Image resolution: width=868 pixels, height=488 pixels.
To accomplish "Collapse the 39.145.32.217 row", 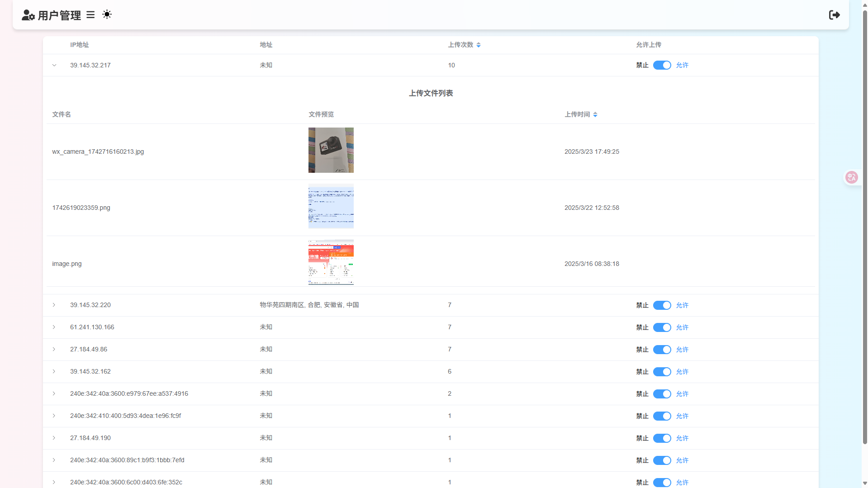I will pos(54,65).
